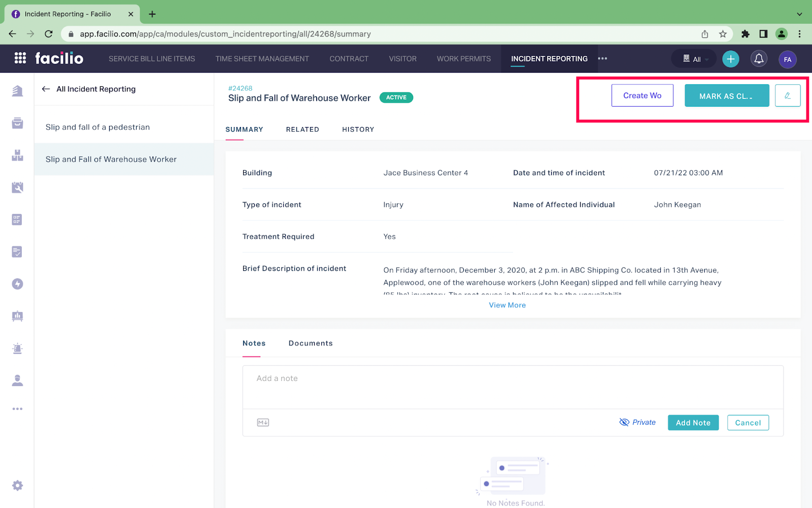Click the ACTIVE status badge
Viewport: 812px width, 508px height.
pyautogui.click(x=396, y=98)
